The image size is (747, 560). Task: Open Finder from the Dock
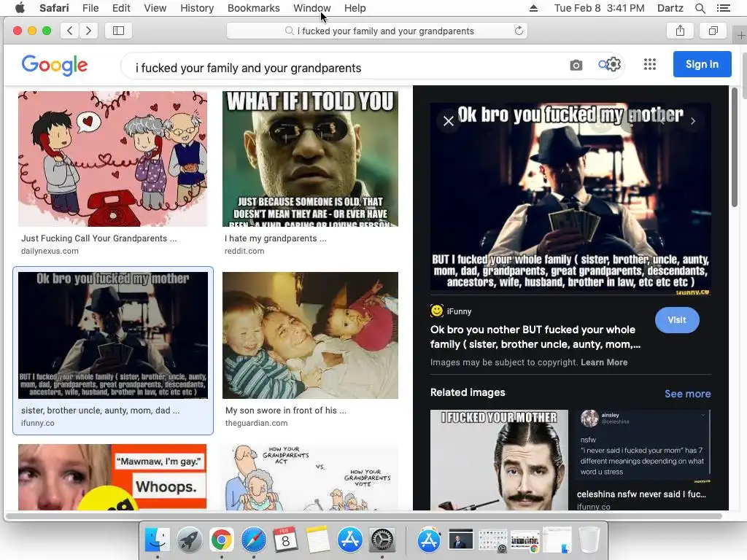tap(158, 540)
